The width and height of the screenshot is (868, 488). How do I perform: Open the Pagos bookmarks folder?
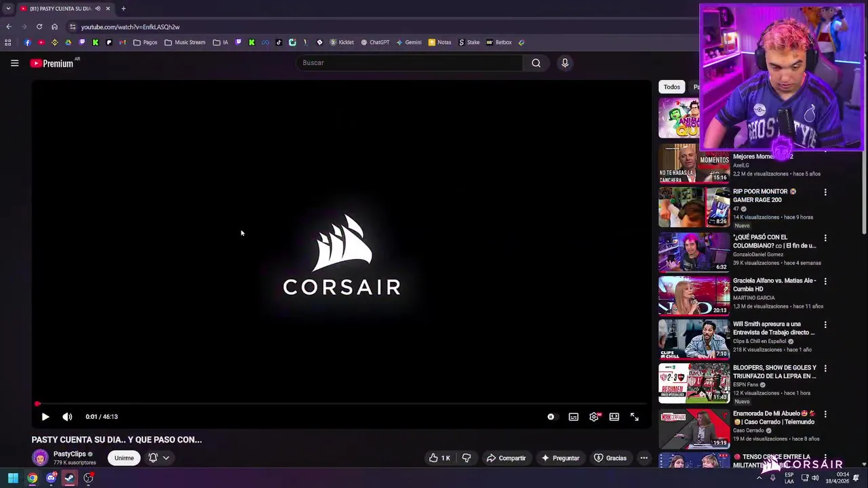145,42
